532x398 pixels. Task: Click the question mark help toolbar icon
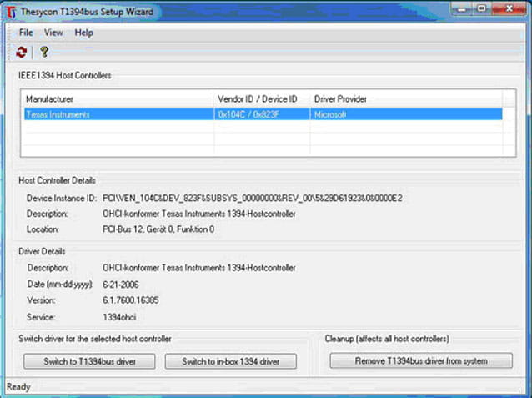44,52
